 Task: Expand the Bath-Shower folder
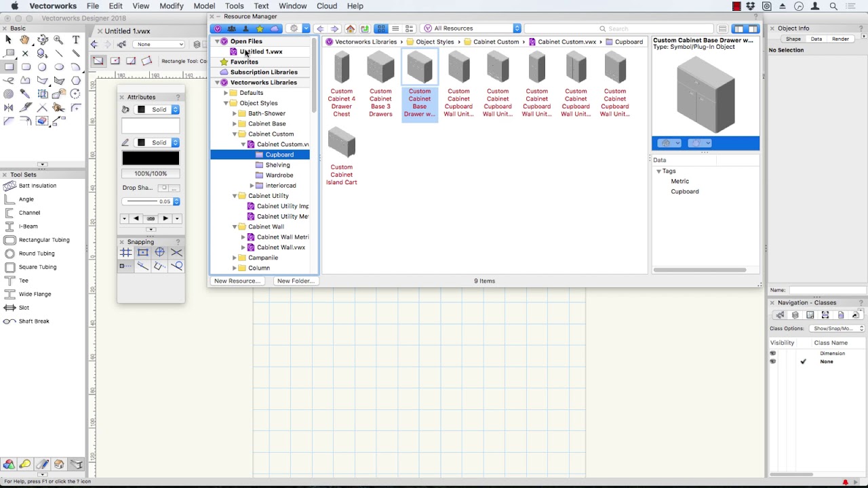[235, 114]
